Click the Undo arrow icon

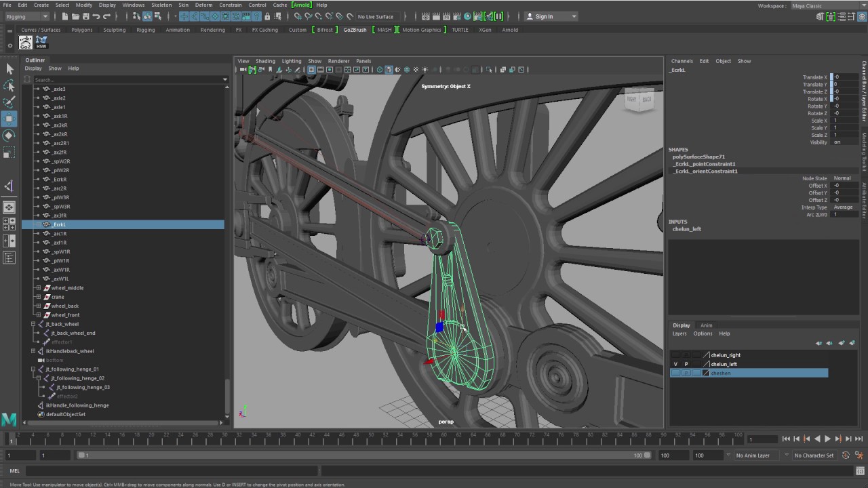click(x=96, y=16)
